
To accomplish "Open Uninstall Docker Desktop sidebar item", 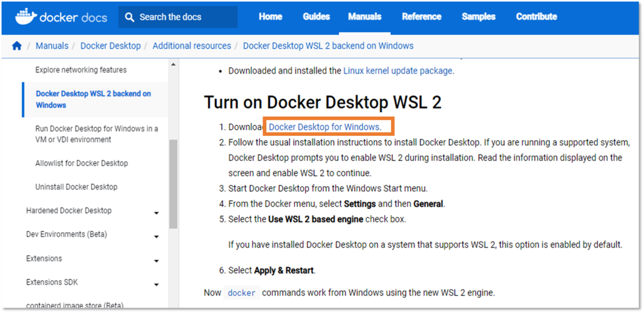I will [x=76, y=187].
